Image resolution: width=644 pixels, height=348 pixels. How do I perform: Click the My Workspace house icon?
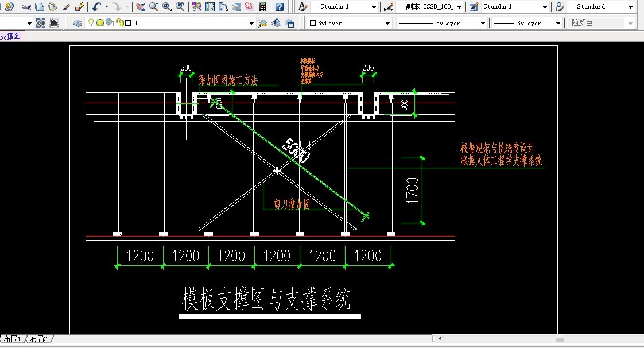click(x=54, y=24)
